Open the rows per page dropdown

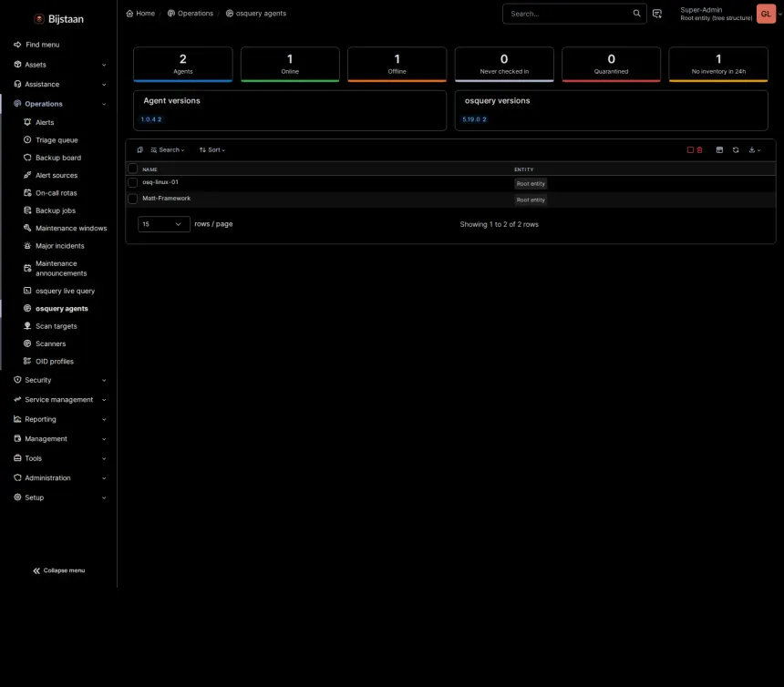coord(163,224)
